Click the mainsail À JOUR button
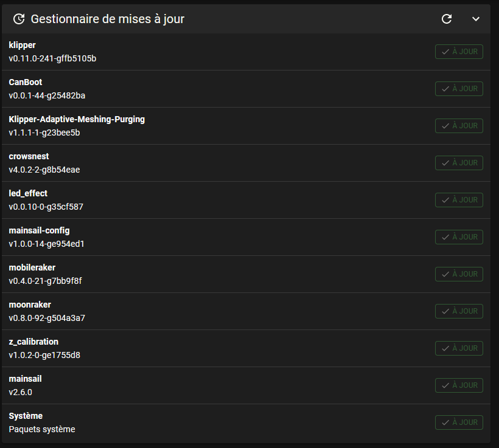Screen dimensions: 499x448 [459, 385]
